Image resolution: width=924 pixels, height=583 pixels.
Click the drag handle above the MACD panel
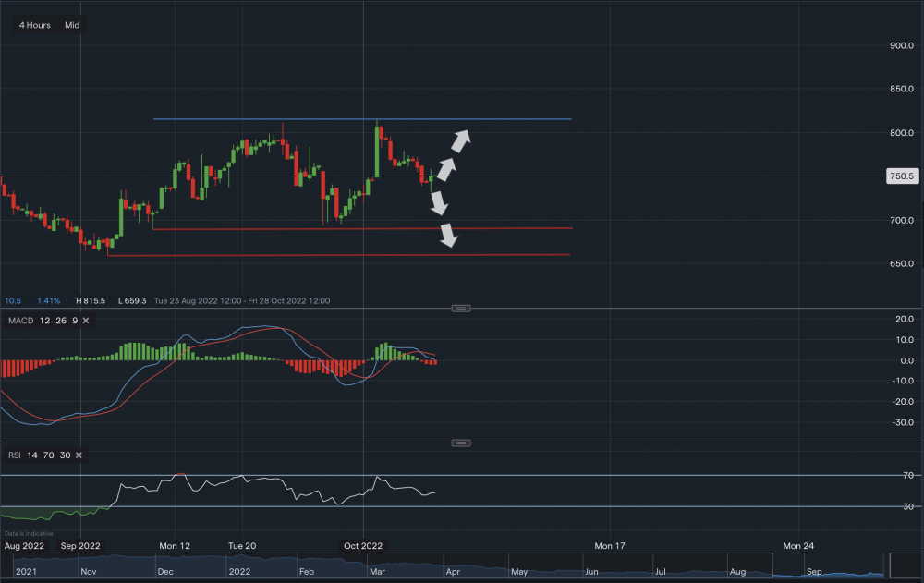pos(459,309)
